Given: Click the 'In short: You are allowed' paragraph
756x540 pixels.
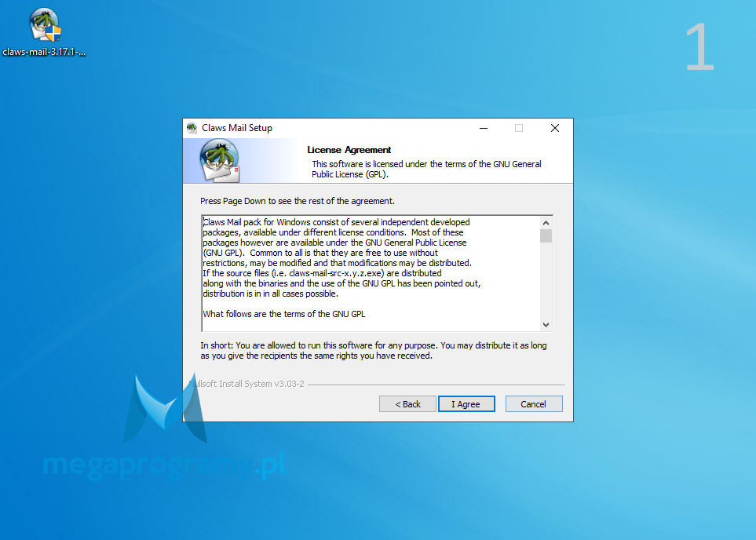Looking at the screenshot, I should pos(374,351).
